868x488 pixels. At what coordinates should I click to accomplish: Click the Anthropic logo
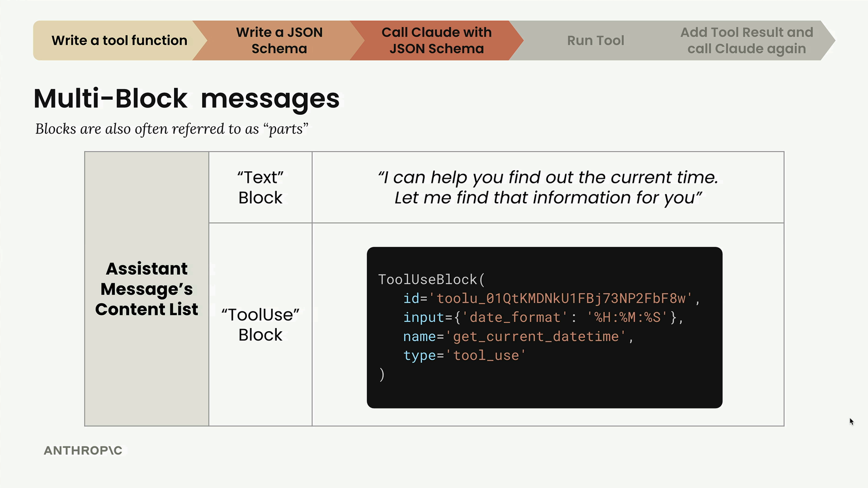[83, 450]
